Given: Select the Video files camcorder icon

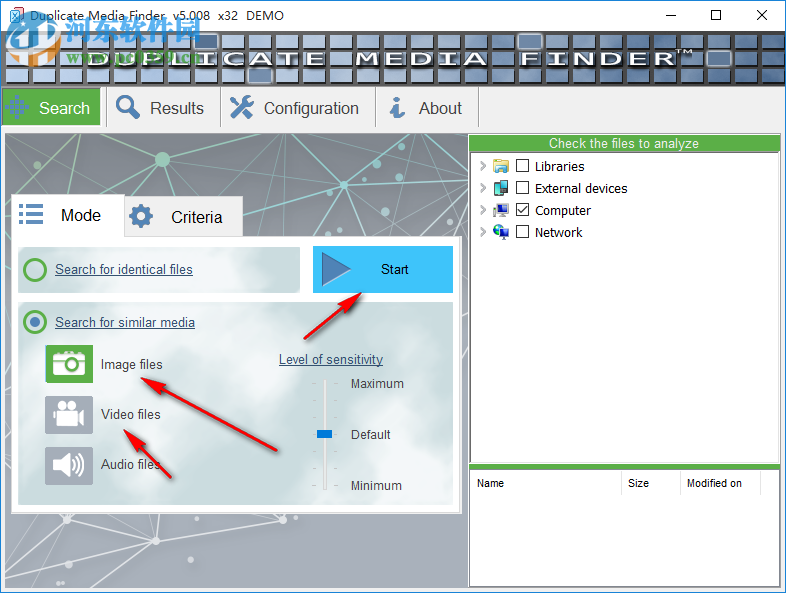Looking at the screenshot, I should click(x=69, y=415).
